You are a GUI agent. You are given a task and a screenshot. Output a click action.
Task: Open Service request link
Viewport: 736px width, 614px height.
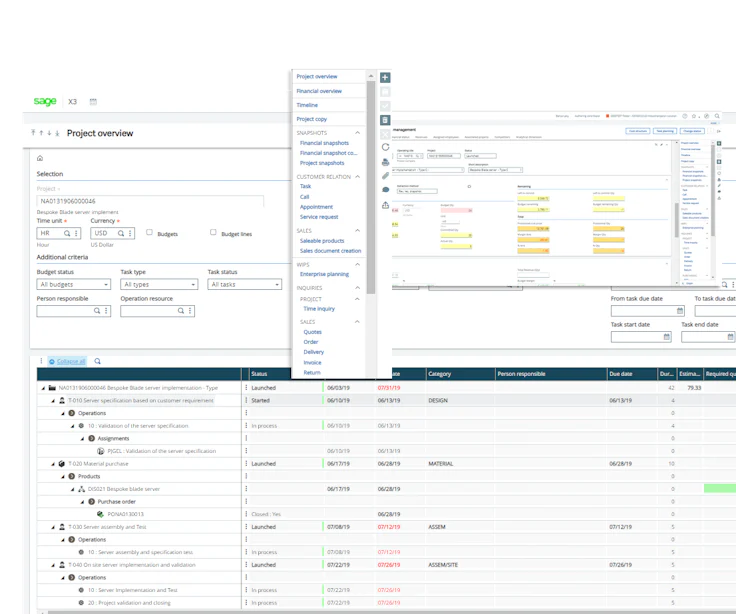[319, 217]
